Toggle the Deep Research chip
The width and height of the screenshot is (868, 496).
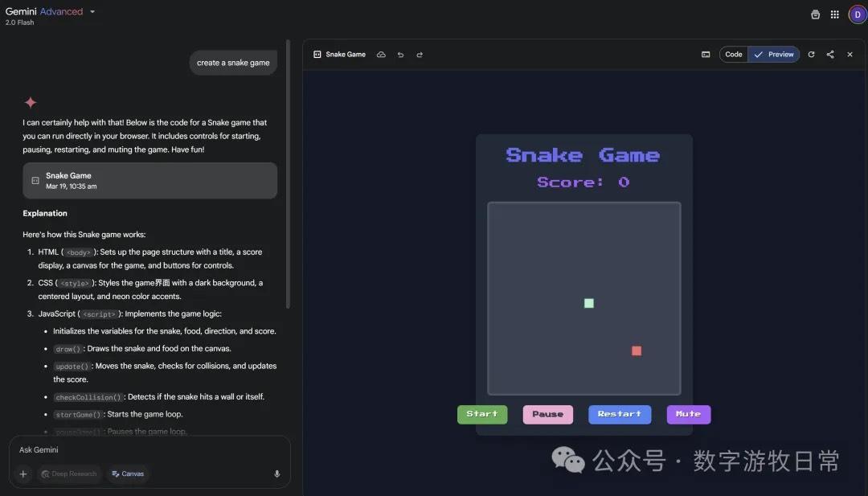point(69,473)
